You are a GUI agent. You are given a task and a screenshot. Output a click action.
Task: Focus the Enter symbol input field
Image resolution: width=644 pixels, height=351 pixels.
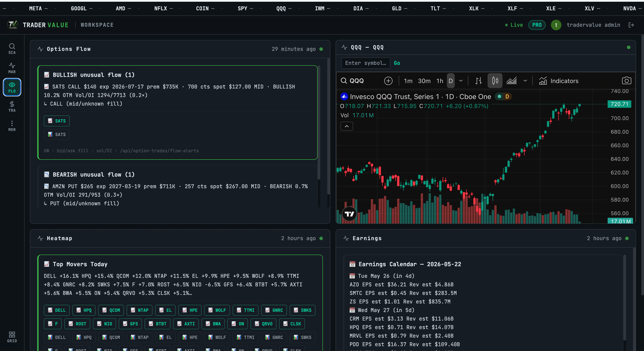coord(366,63)
